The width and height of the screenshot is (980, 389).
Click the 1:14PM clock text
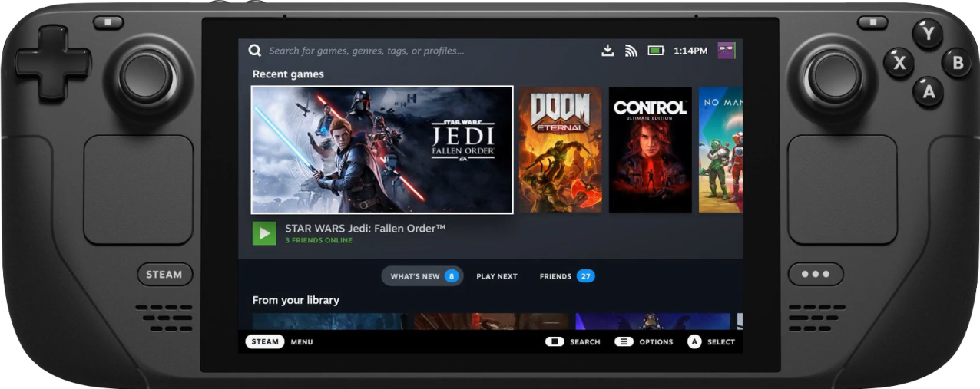[x=690, y=51]
